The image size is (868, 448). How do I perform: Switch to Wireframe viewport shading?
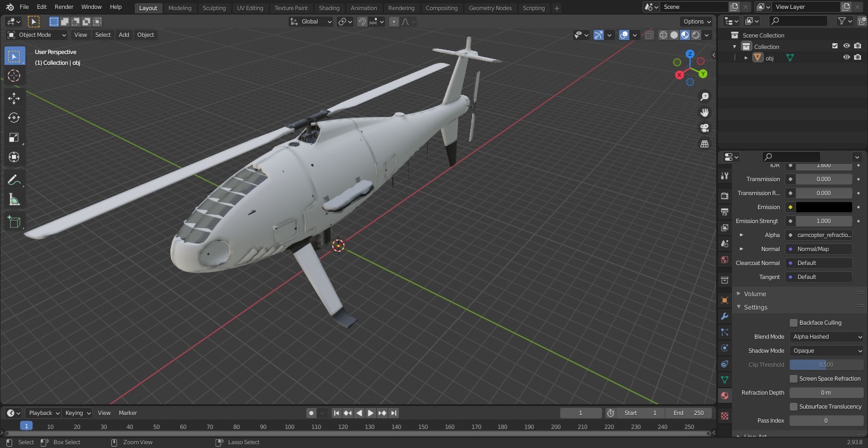tap(663, 35)
